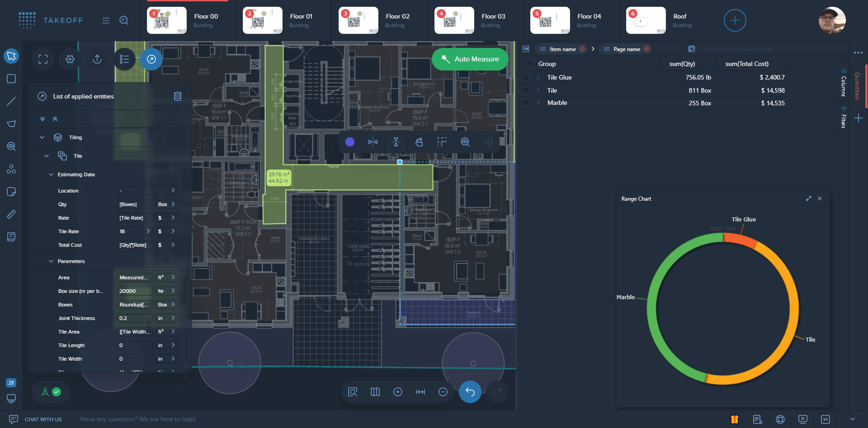Click the undo arrow at bottom of canvas
This screenshot has height=428, width=868.
pyautogui.click(x=470, y=392)
